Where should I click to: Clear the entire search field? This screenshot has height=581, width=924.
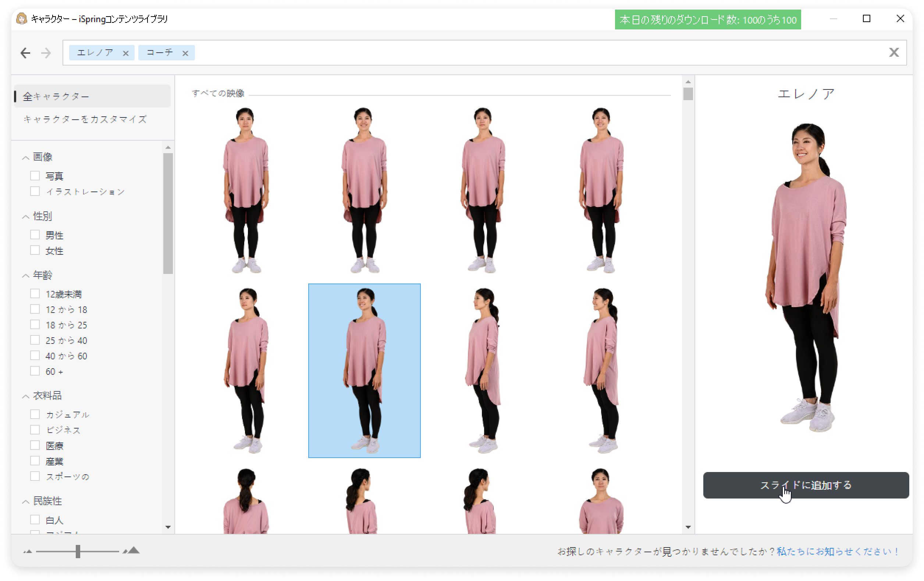[x=894, y=53]
